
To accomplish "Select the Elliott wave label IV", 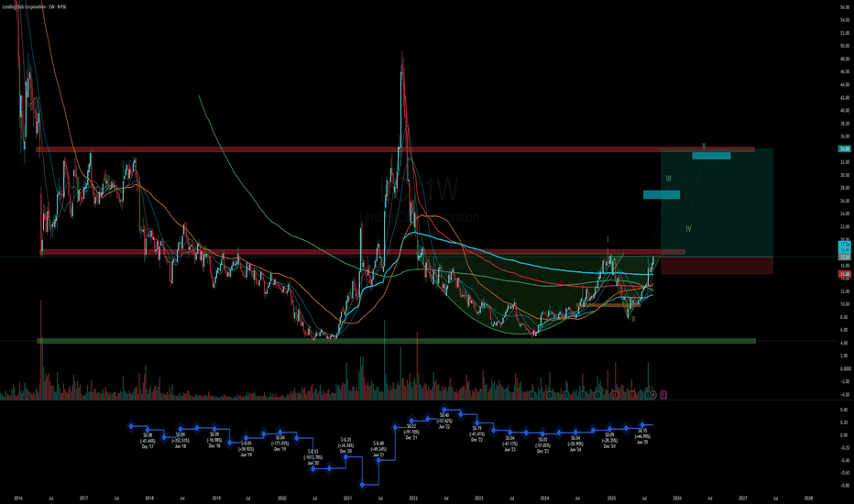I will click(x=688, y=229).
